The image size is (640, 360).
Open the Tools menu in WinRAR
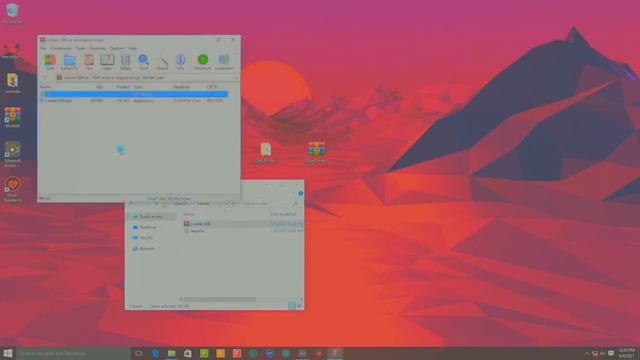pyautogui.click(x=80, y=48)
